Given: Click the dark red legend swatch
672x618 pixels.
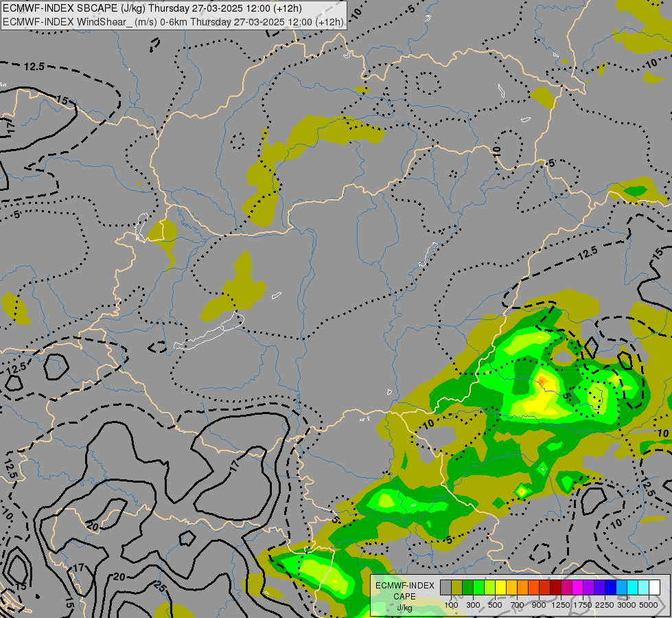Looking at the screenshot, I should 555,587.
